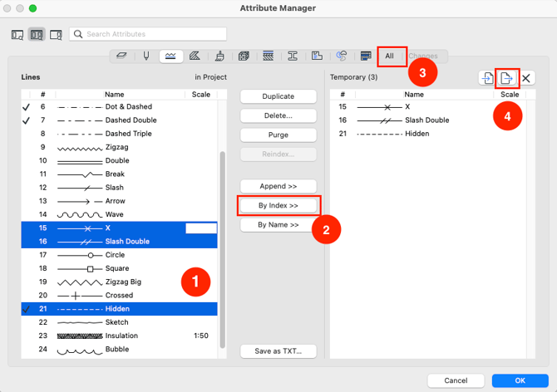Open the Composites attribute icon
The image size is (557, 392).
tap(268, 56)
